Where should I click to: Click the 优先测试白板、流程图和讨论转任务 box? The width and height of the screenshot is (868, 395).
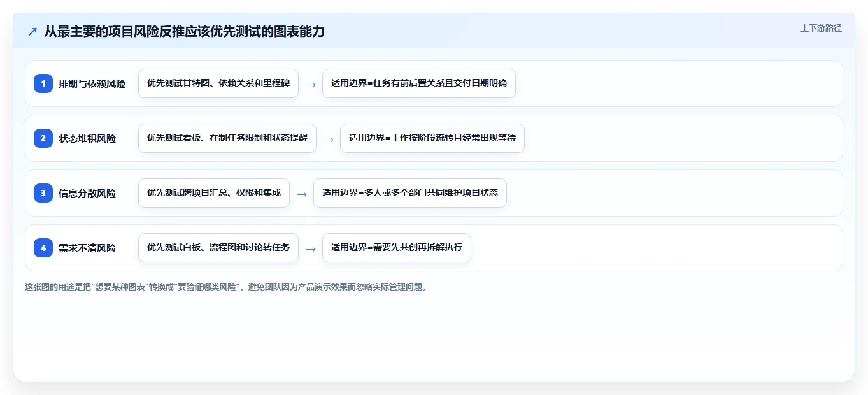(218, 248)
